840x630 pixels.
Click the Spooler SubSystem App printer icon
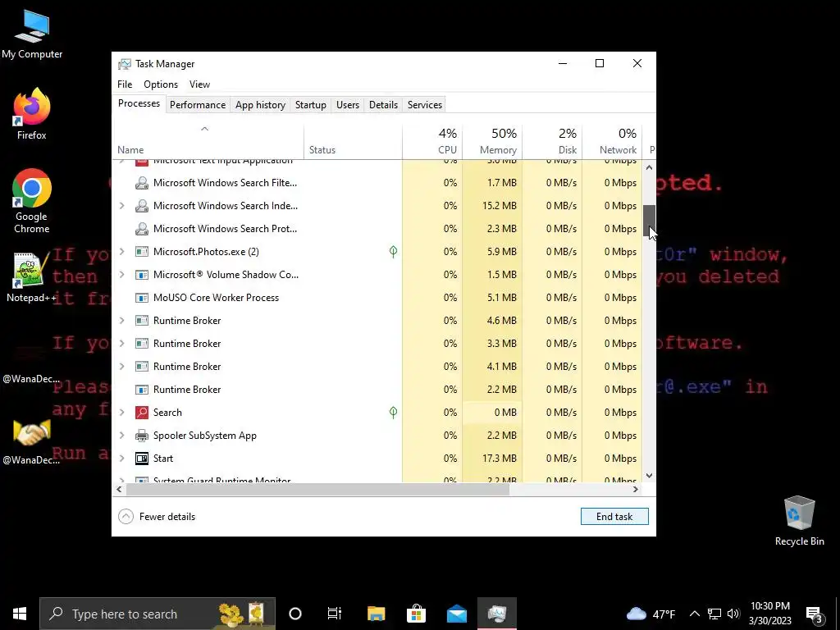point(141,436)
